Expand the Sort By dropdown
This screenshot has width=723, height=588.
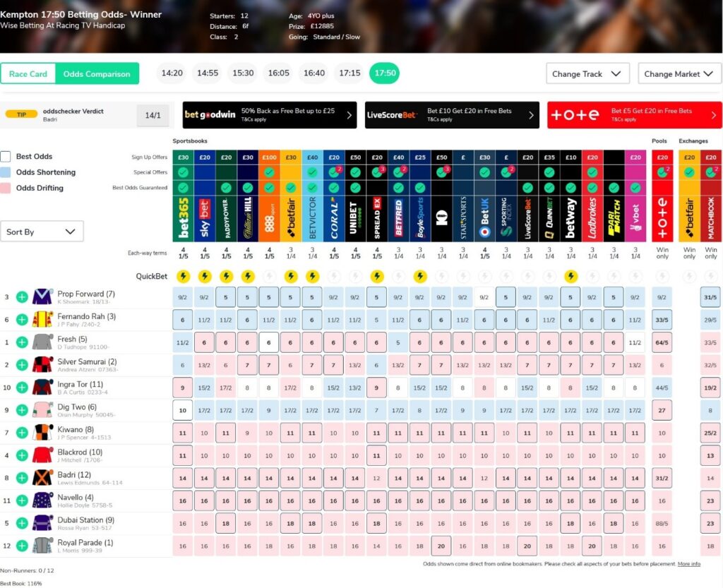[x=42, y=232]
